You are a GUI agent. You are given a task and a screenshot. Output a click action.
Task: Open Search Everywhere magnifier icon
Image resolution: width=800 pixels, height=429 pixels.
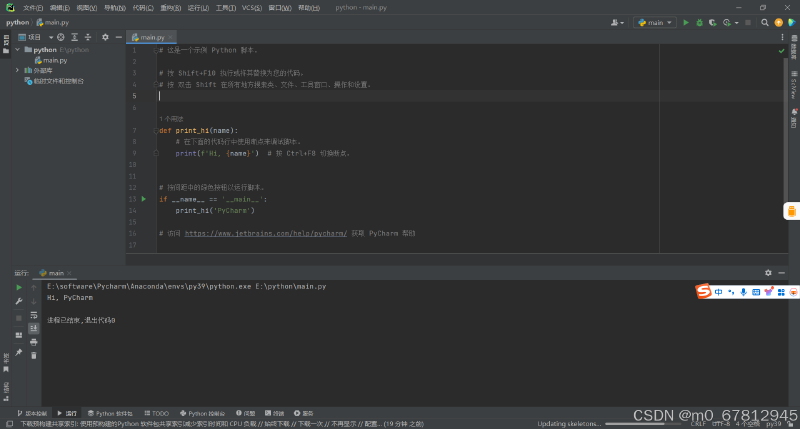(x=764, y=22)
